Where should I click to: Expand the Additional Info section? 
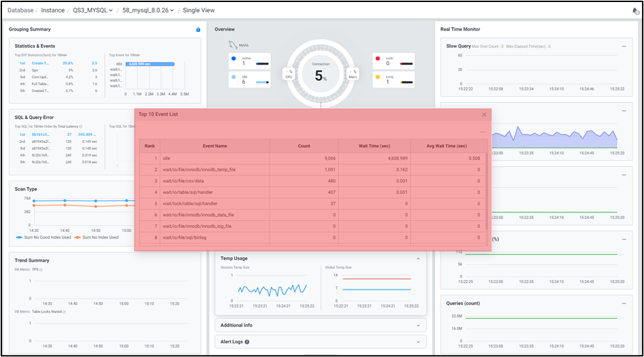pos(418,325)
